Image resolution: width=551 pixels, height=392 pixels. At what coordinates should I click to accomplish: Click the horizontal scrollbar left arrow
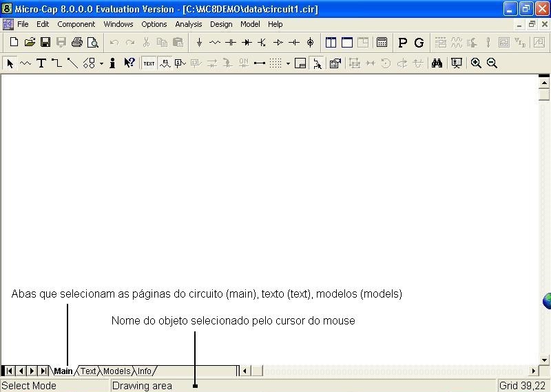coord(245,371)
